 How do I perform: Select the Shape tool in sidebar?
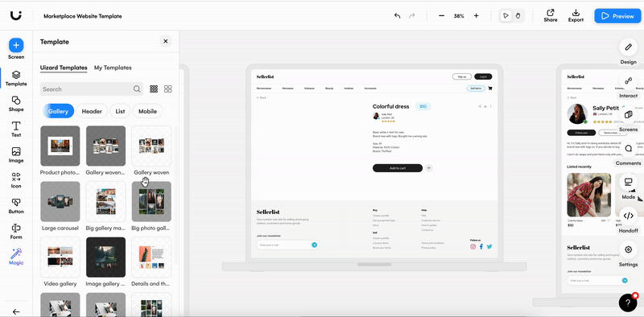16,104
